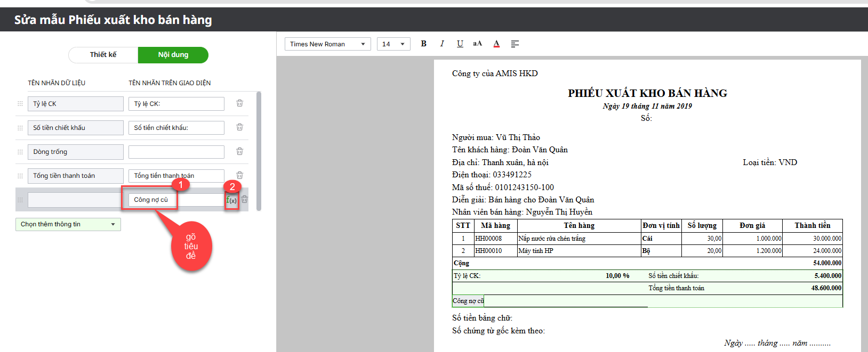The image size is (868, 352).
Task: Expand the font size 14 dropdown
Action: [393, 44]
